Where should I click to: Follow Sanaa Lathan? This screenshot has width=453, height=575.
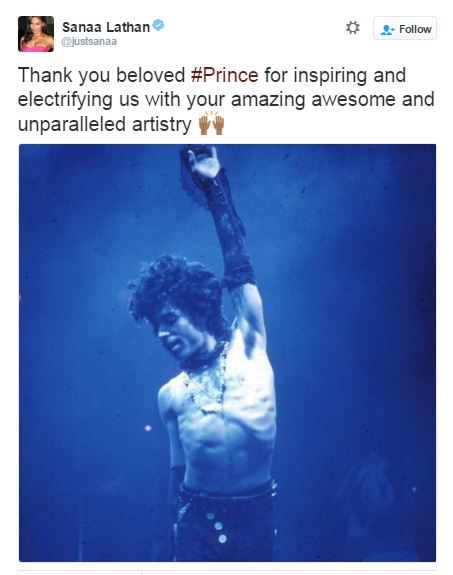405,28
